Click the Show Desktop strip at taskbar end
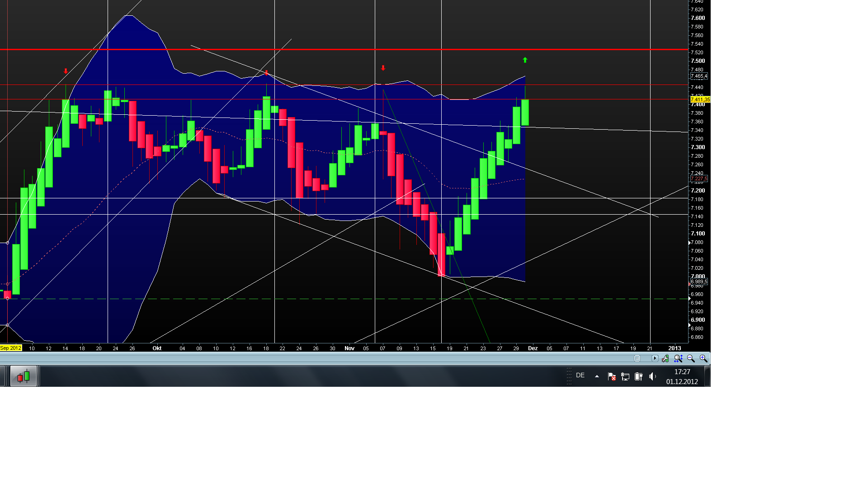Screen dimensions: 868x488 coord(708,376)
